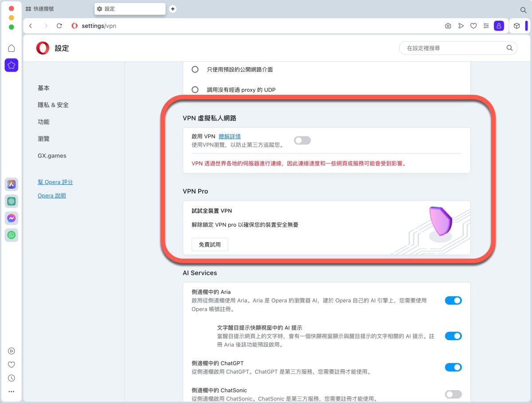Open ChatGPT in the sidebar

tap(12, 201)
